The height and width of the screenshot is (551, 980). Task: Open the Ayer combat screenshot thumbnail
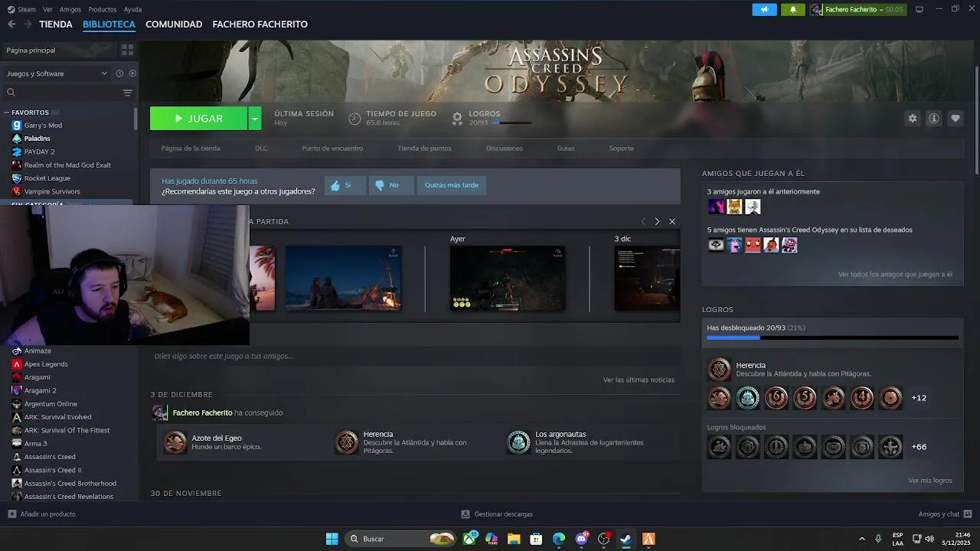point(507,278)
